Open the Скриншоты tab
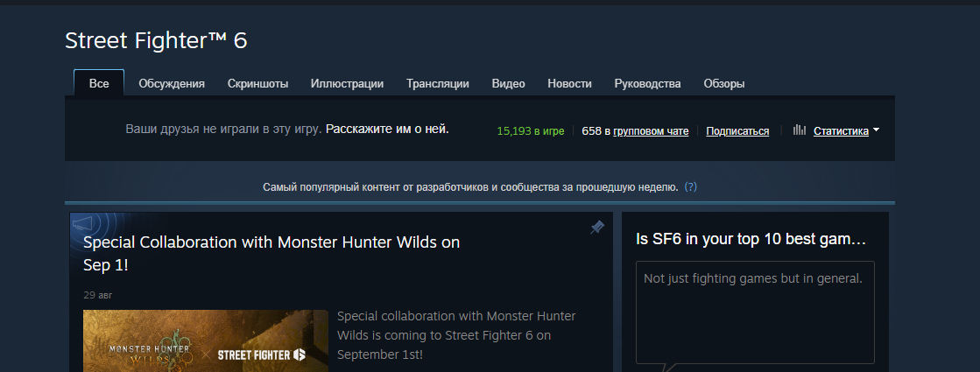The height and width of the screenshot is (372, 980). tap(257, 84)
